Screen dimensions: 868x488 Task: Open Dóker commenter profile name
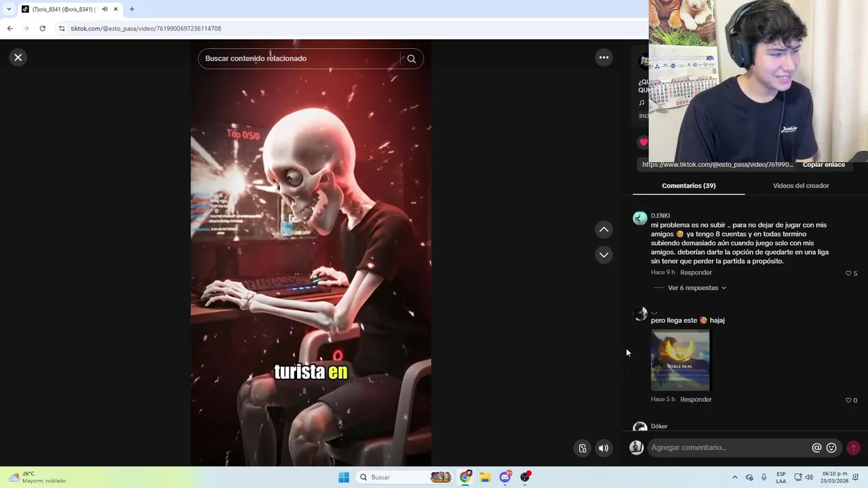pos(659,426)
